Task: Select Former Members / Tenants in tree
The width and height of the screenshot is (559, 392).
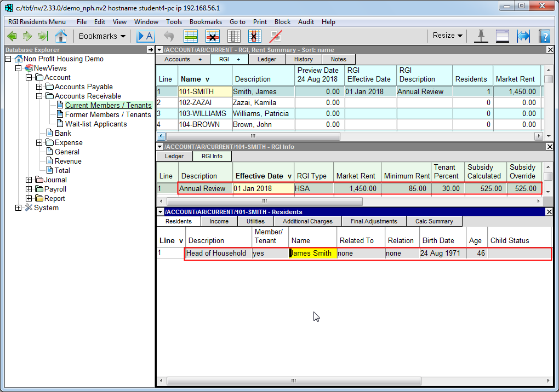Action: [108, 114]
